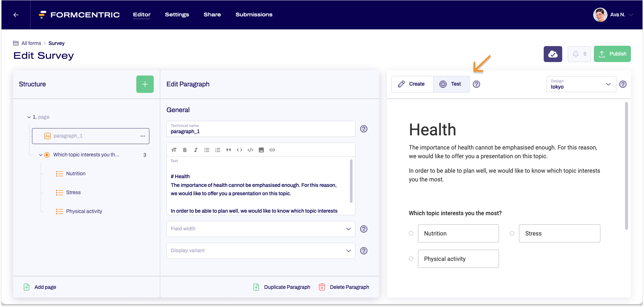Open the Field width dropdown

[261, 229]
